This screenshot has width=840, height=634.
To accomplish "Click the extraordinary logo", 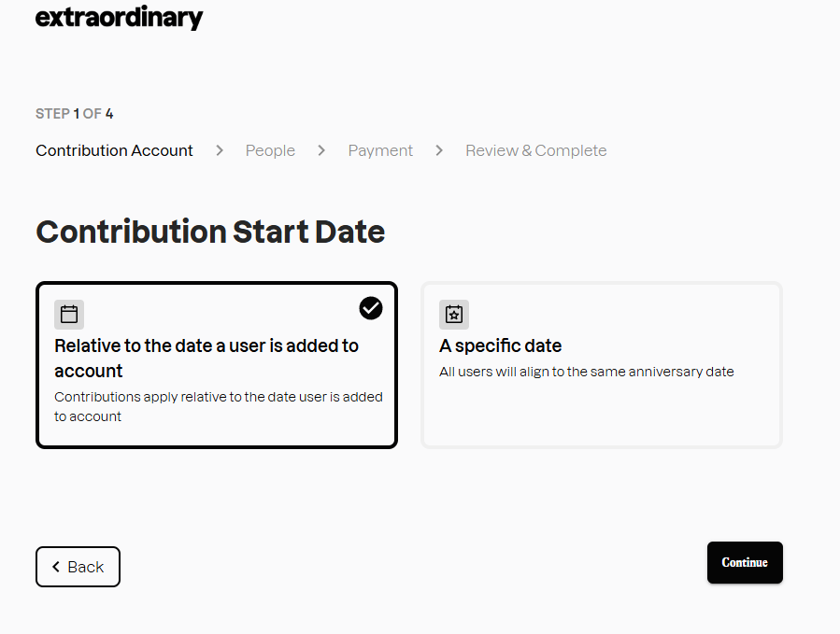I will [x=119, y=18].
